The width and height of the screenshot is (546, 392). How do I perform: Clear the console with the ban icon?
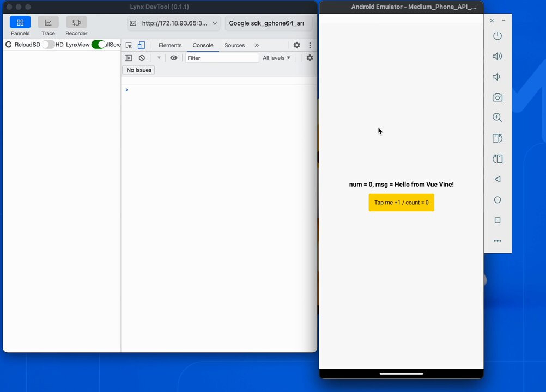(x=142, y=58)
